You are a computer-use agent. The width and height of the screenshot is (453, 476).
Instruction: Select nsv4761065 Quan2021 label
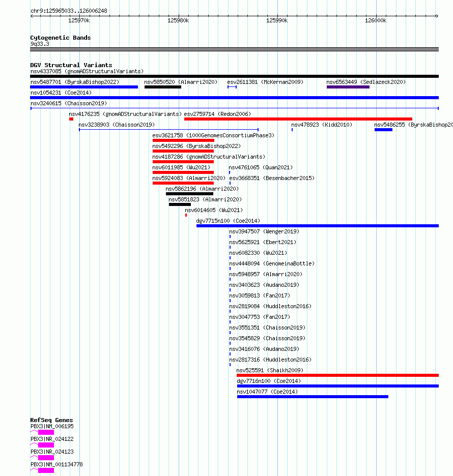(x=261, y=168)
